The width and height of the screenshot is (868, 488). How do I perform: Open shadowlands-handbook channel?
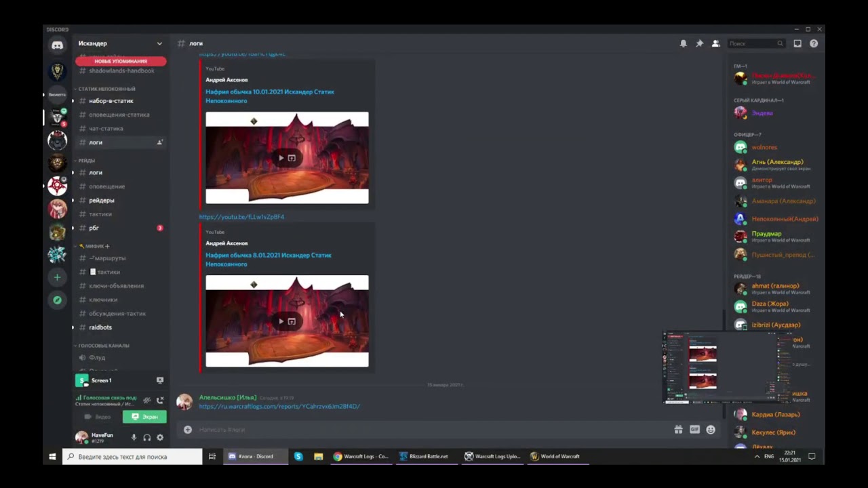click(x=121, y=70)
